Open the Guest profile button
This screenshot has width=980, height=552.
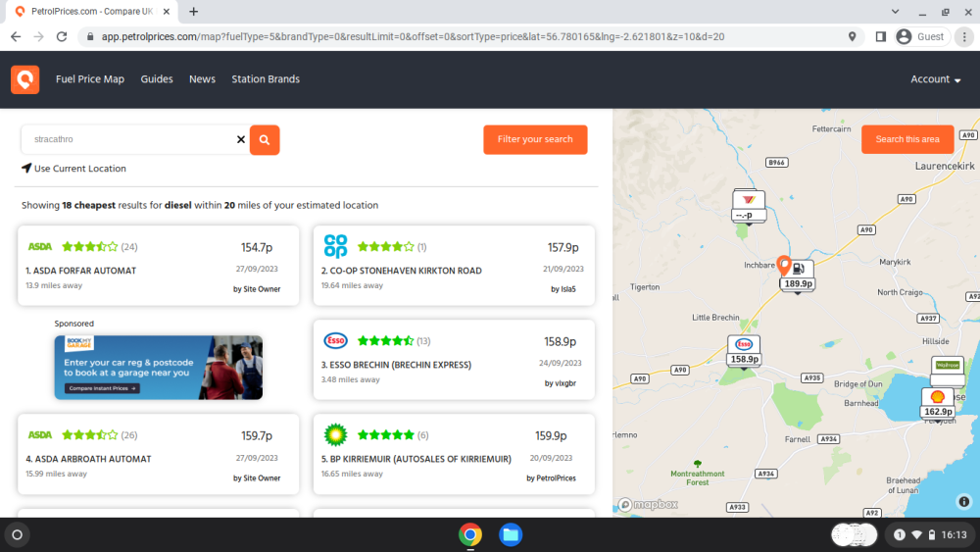point(920,37)
